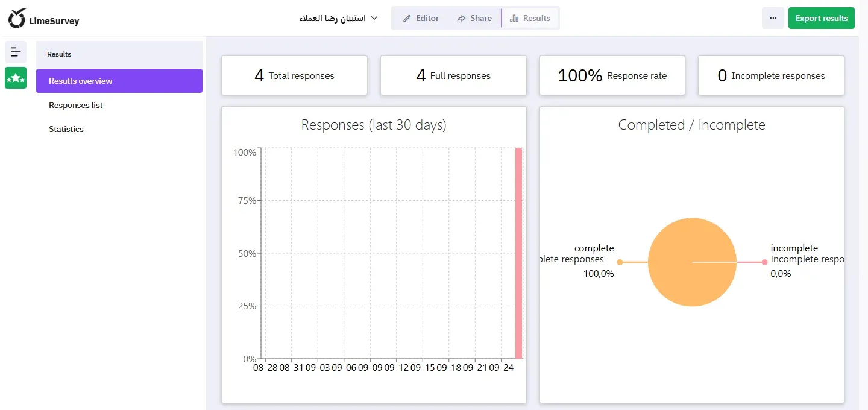The image size is (868, 410).
Task: Toggle the sidebar collapse icon
Action: pyautogui.click(x=16, y=52)
